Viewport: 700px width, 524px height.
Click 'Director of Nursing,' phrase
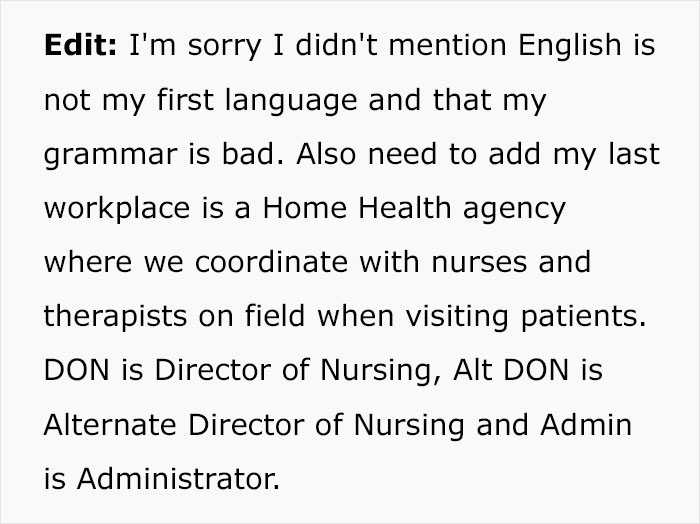298,372
